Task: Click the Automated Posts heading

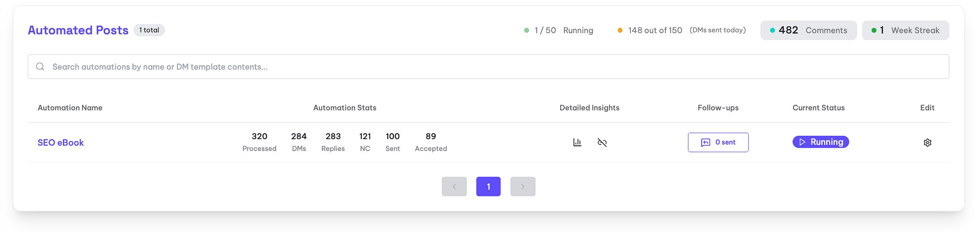Action: point(78,30)
